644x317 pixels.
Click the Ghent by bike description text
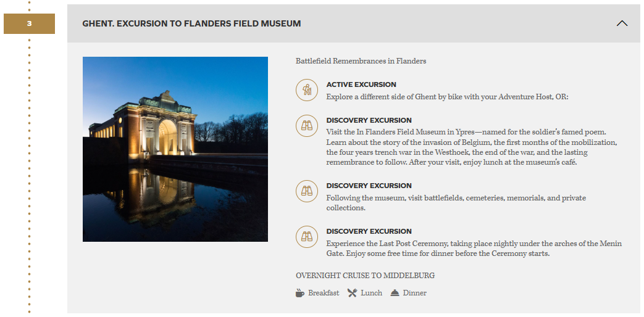[447, 97]
